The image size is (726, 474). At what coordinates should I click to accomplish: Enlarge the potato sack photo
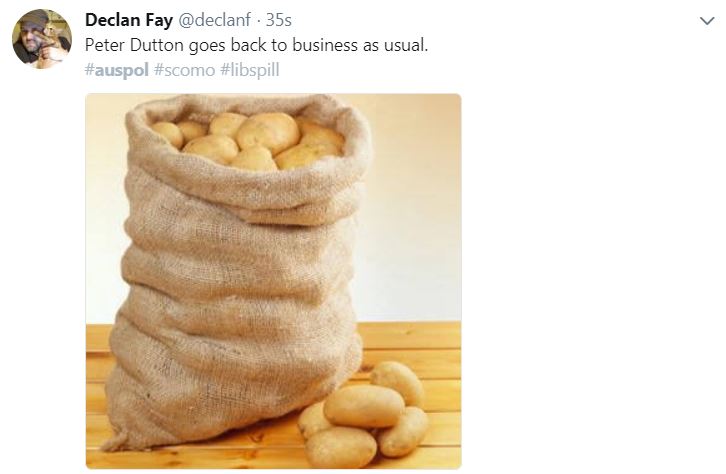click(x=273, y=281)
